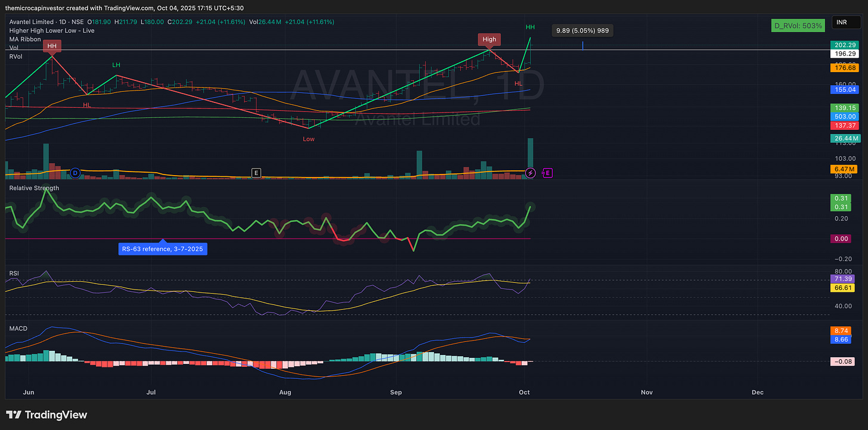
Task: Click the Aug label on time axis
Action: pos(286,392)
